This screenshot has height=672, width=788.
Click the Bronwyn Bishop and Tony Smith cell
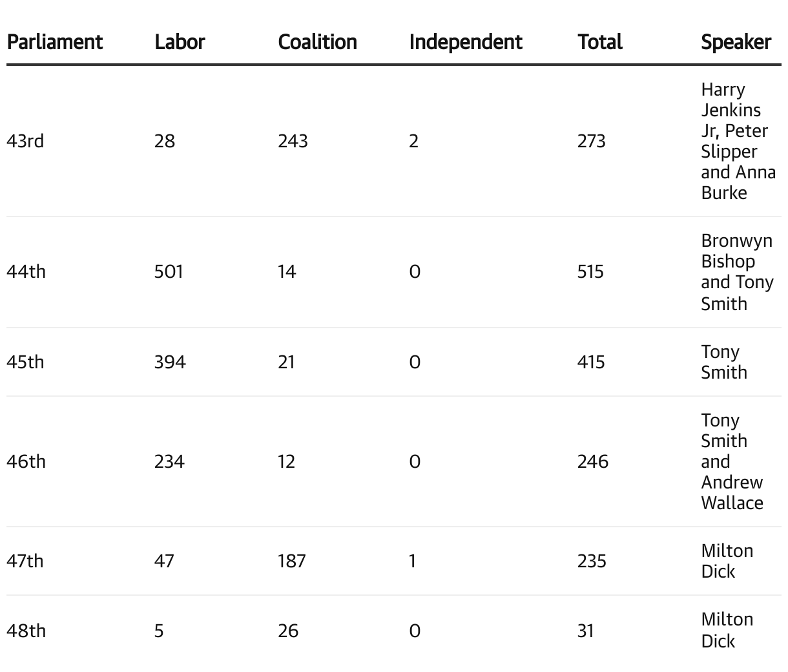pos(736,271)
